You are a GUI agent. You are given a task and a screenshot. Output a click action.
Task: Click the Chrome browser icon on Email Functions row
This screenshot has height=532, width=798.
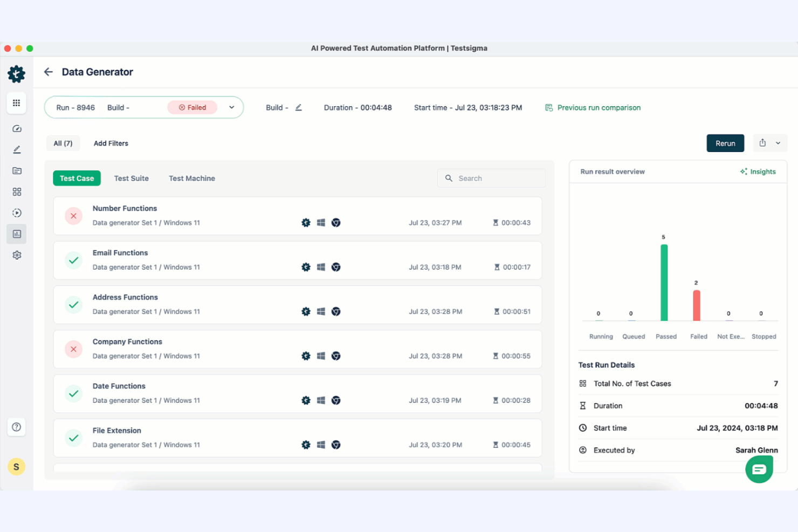click(336, 266)
